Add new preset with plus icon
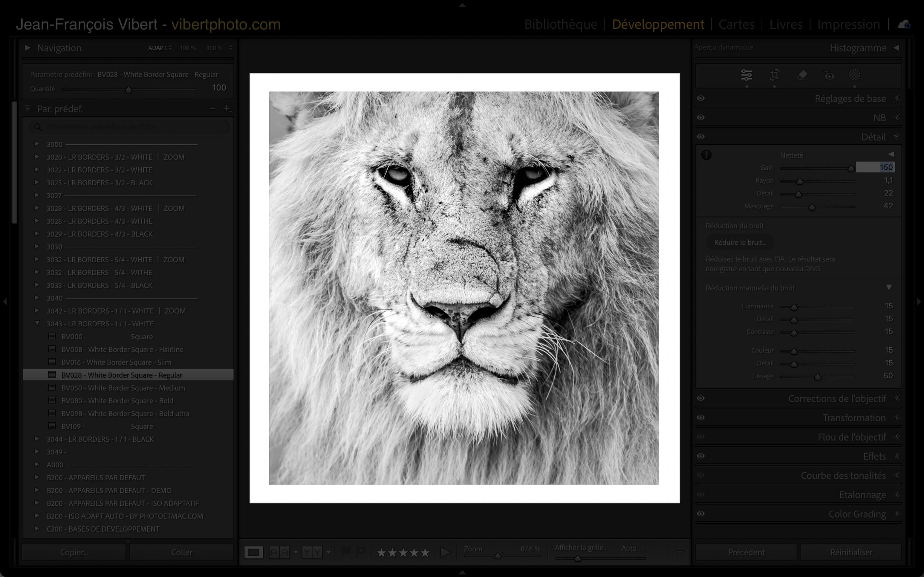 click(226, 109)
